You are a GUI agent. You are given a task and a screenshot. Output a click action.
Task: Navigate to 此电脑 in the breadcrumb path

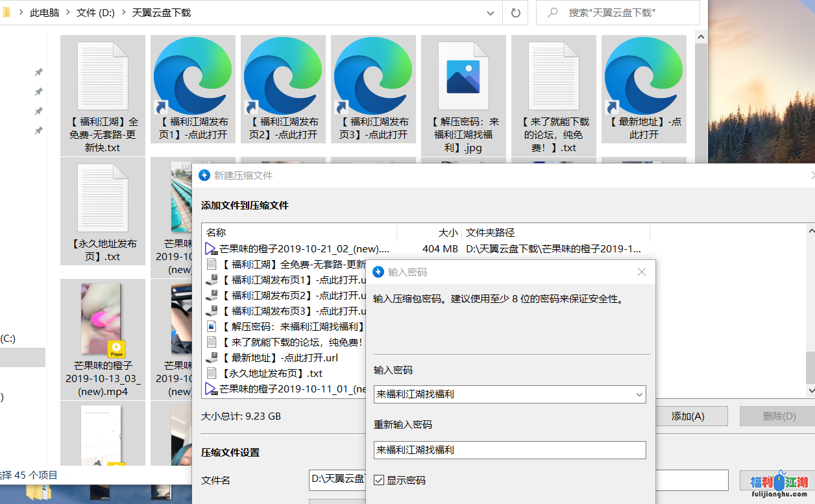(x=45, y=13)
